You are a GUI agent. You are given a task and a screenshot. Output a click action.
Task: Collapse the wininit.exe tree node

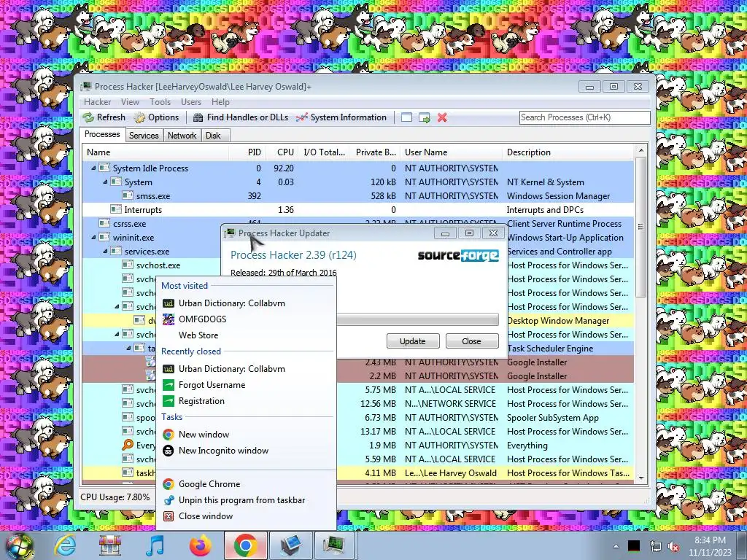(94, 237)
